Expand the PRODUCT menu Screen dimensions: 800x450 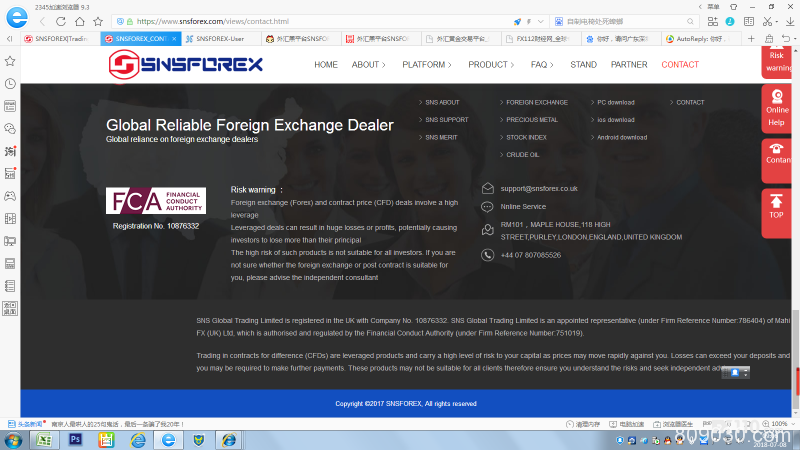(x=491, y=65)
